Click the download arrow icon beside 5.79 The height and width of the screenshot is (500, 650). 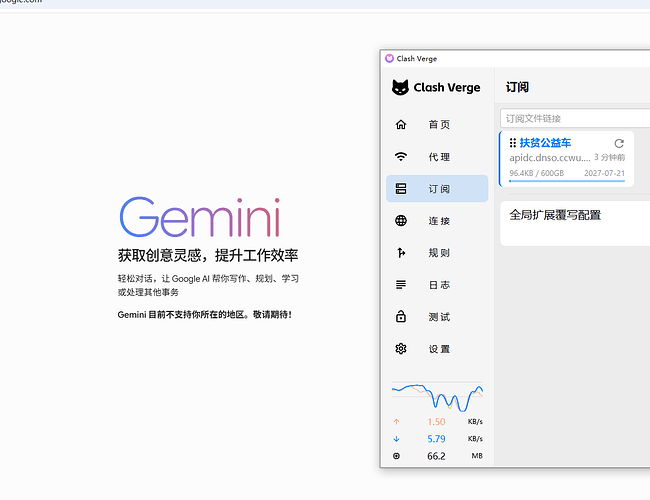pos(396,439)
